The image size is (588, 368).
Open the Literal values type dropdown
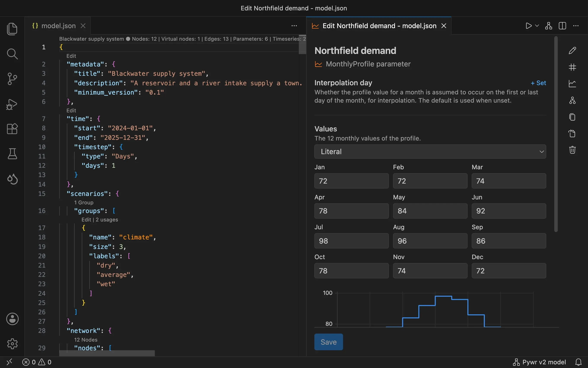tap(430, 152)
